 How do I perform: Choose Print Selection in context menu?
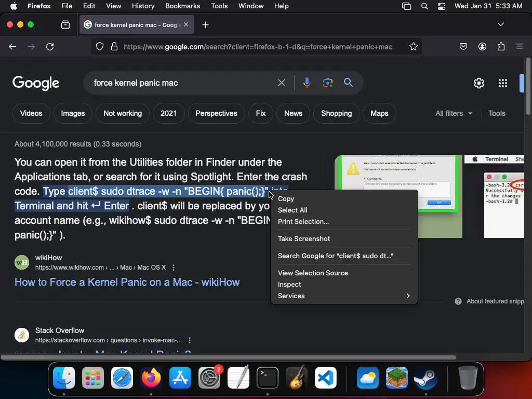pyautogui.click(x=344, y=221)
